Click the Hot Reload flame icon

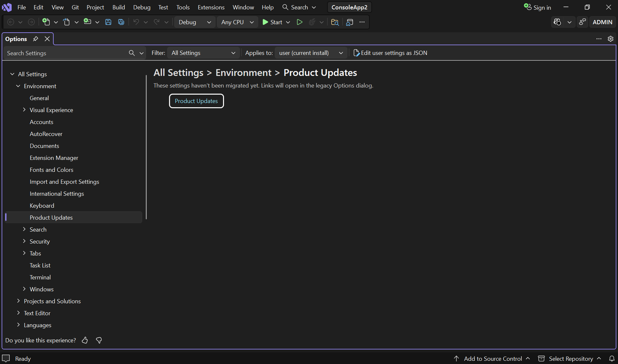(312, 22)
